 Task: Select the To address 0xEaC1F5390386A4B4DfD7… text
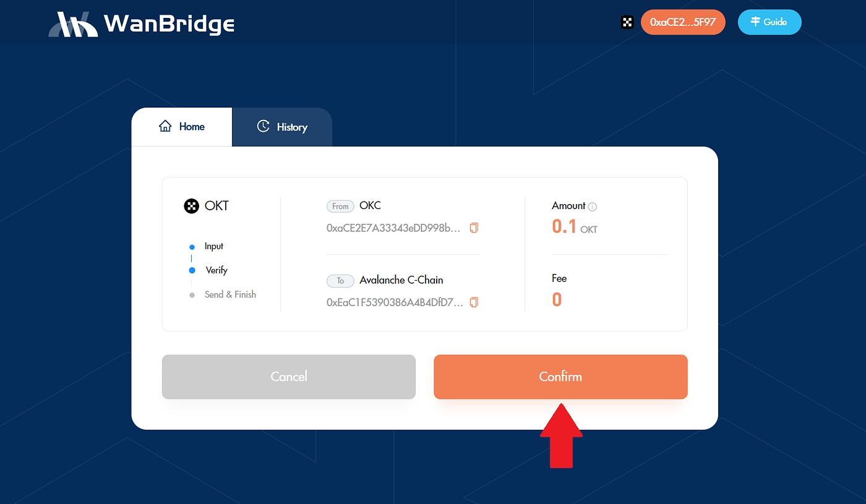click(395, 302)
